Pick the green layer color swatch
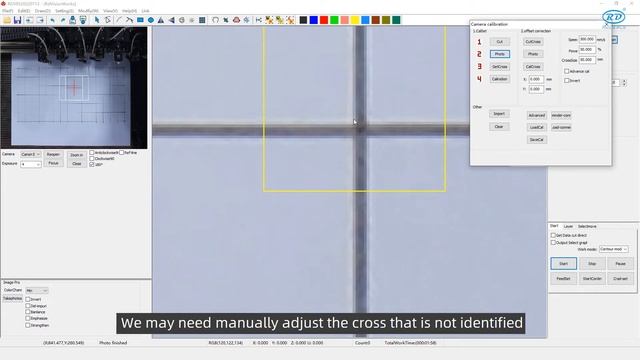 334,20
